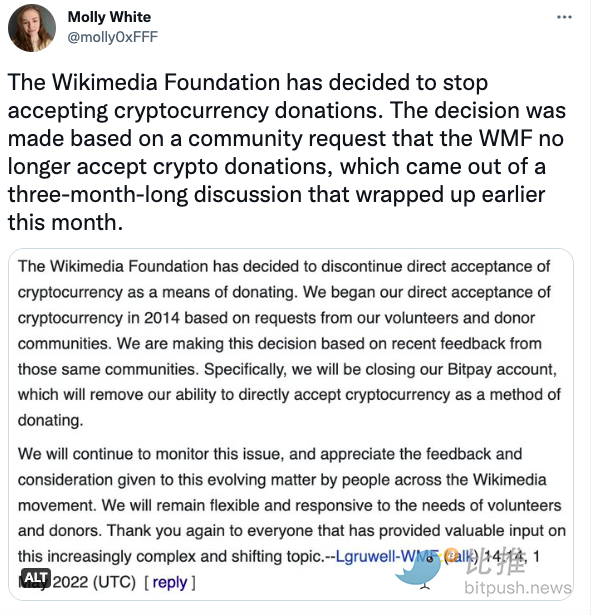This screenshot has height=615, width=592.
Task: Open the embedded statement image's first paragraph
Action: coord(289,343)
